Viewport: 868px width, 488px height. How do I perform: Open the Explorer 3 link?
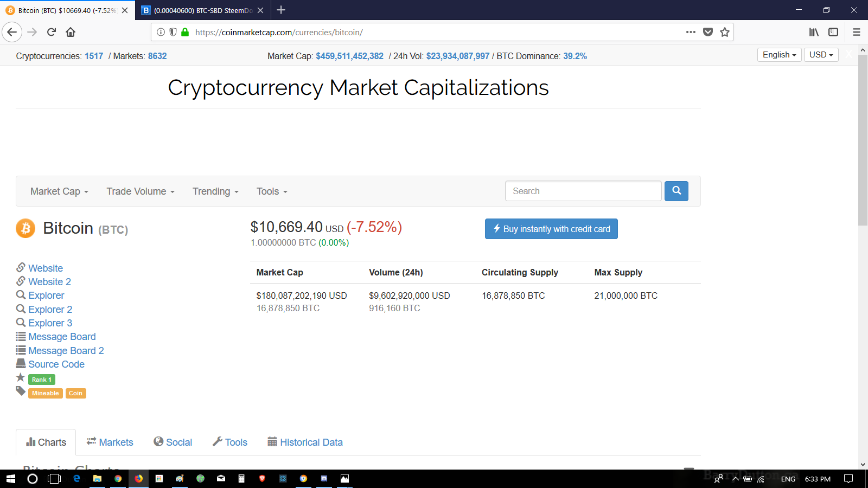[50, 323]
